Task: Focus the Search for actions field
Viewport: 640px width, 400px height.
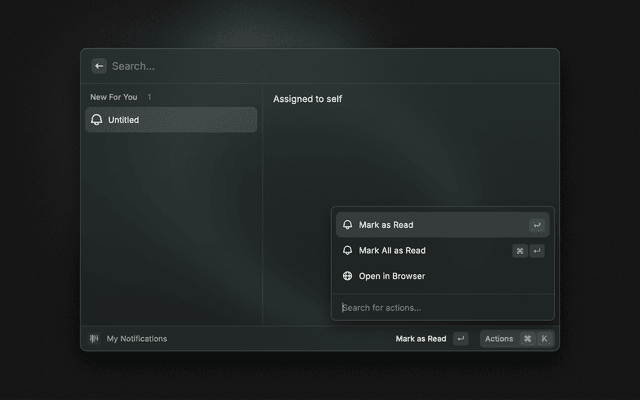Action: click(x=440, y=307)
